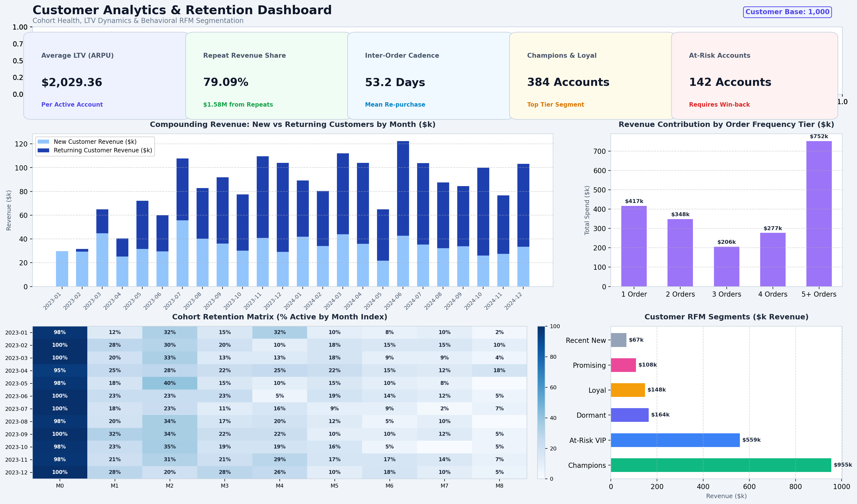Click the Dormant segment bar

pos(630,415)
